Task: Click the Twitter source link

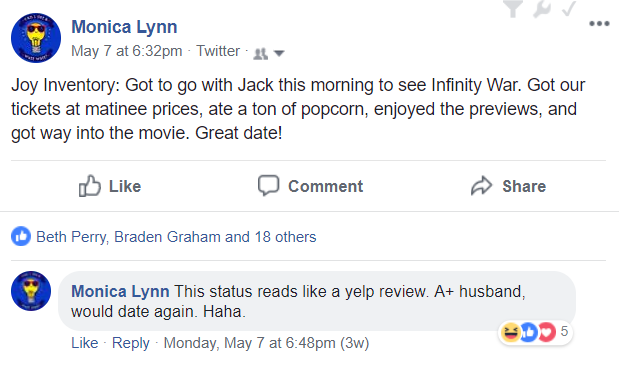Action: click(x=218, y=51)
